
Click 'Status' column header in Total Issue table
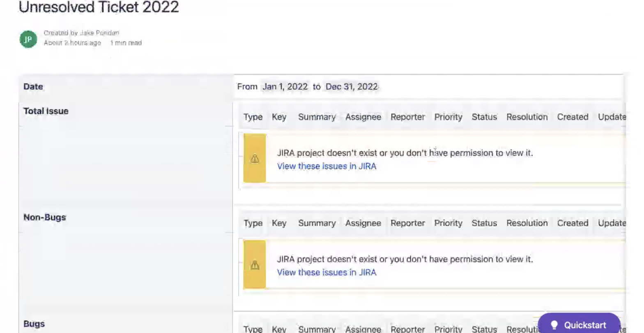484,117
